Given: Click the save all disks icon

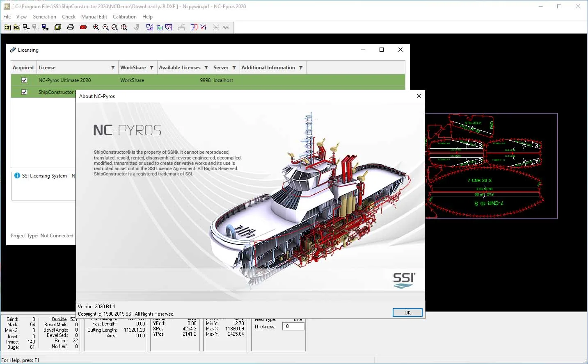Looking at the screenshot, I should pos(58,27).
